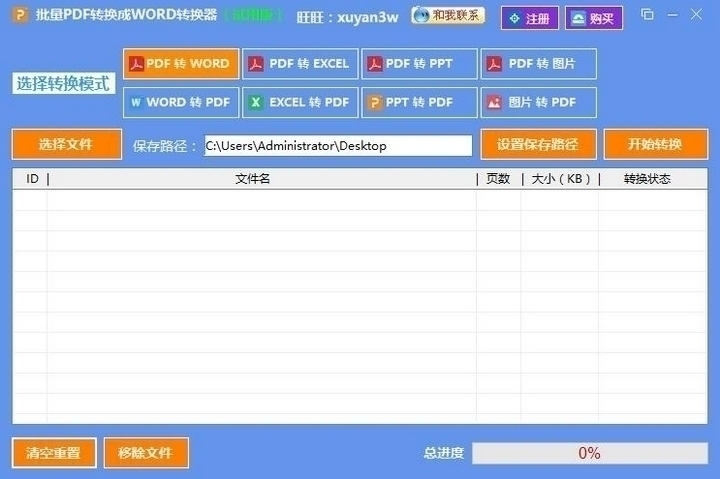Start conversion with 开始转换
The height and width of the screenshot is (479, 720).
[656, 144]
